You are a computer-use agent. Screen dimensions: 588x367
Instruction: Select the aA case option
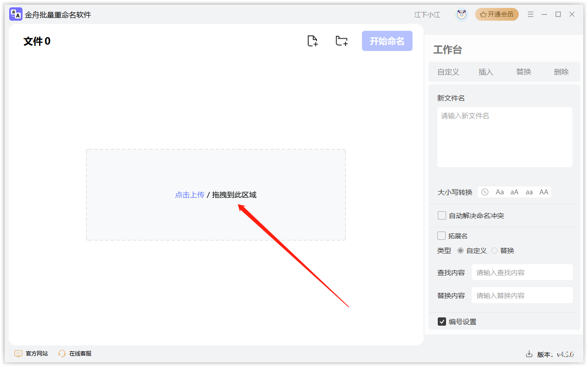coord(514,192)
